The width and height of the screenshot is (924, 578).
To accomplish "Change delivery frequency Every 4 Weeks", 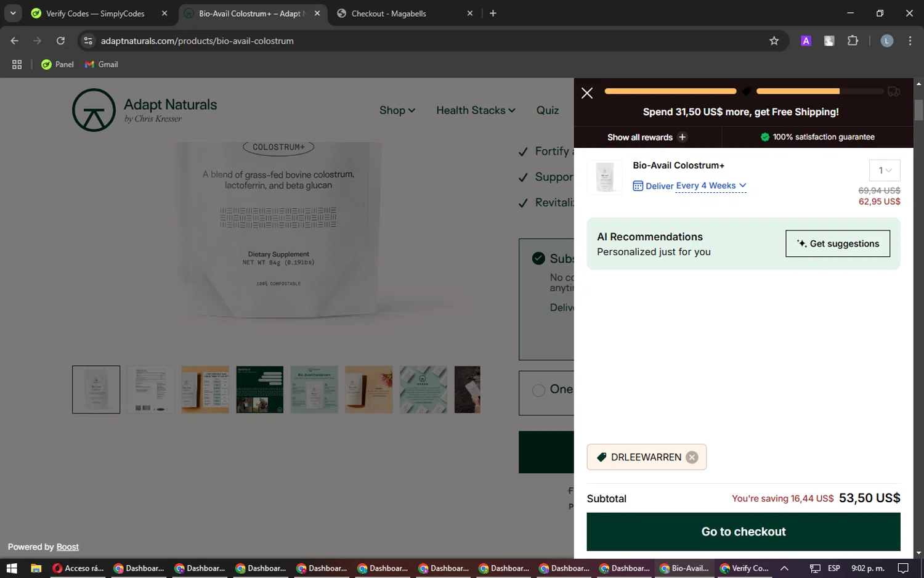I will (x=711, y=185).
